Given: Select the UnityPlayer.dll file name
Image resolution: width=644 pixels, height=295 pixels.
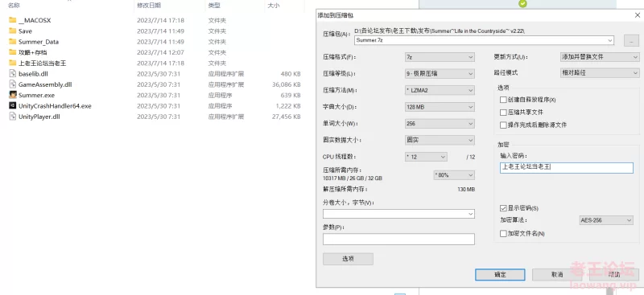Looking at the screenshot, I should pyautogui.click(x=39, y=117).
